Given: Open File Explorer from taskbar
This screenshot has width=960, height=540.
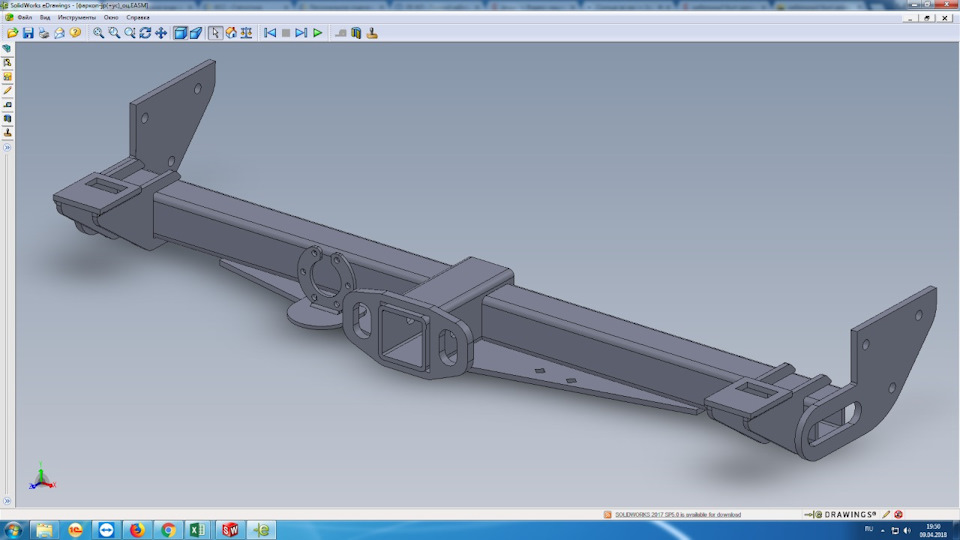Looking at the screenshot, I should [44, 530].
